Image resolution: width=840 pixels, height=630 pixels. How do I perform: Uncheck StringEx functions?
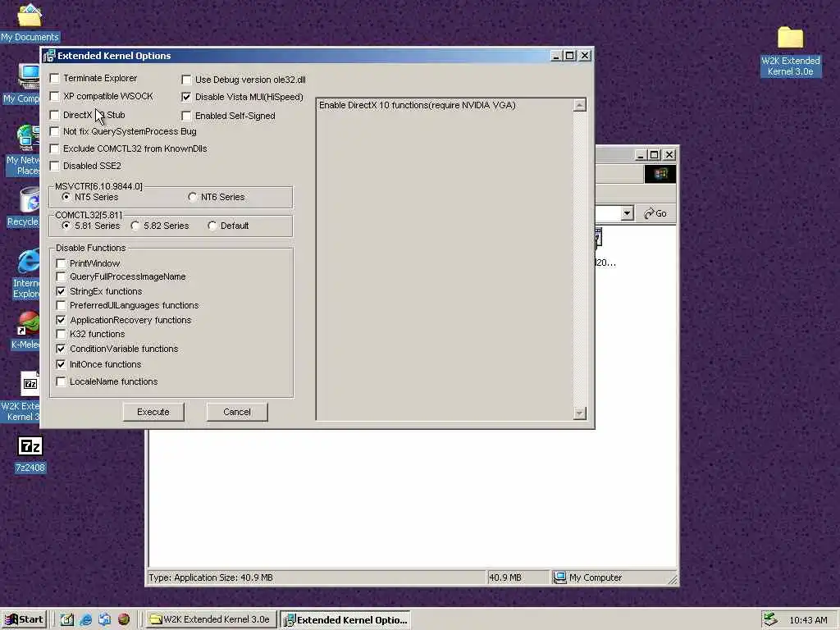[x=61, y=291]
